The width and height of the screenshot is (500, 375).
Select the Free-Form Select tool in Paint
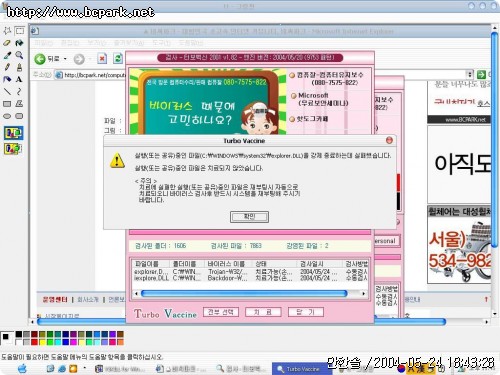7,31
